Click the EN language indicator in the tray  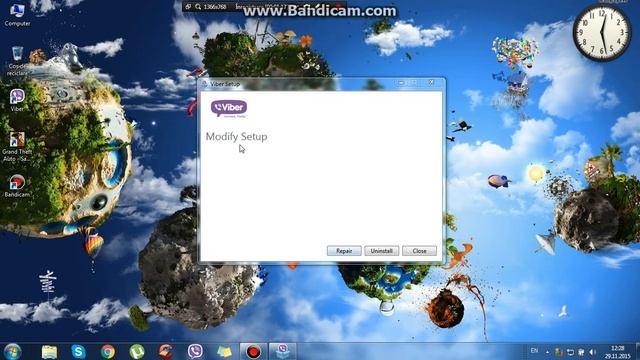(x=534, y=351)
